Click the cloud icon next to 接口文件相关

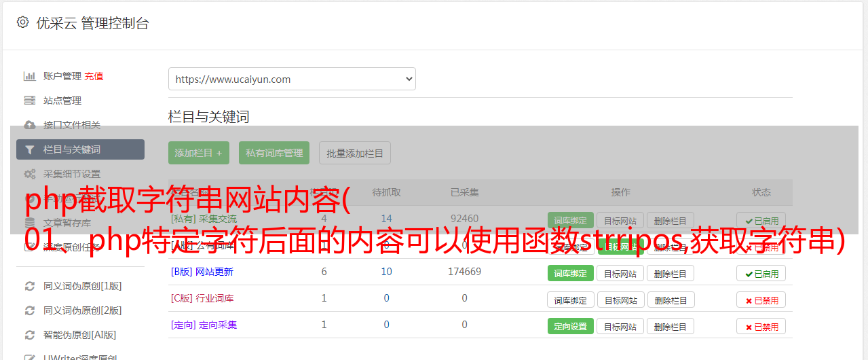point(29,125)
